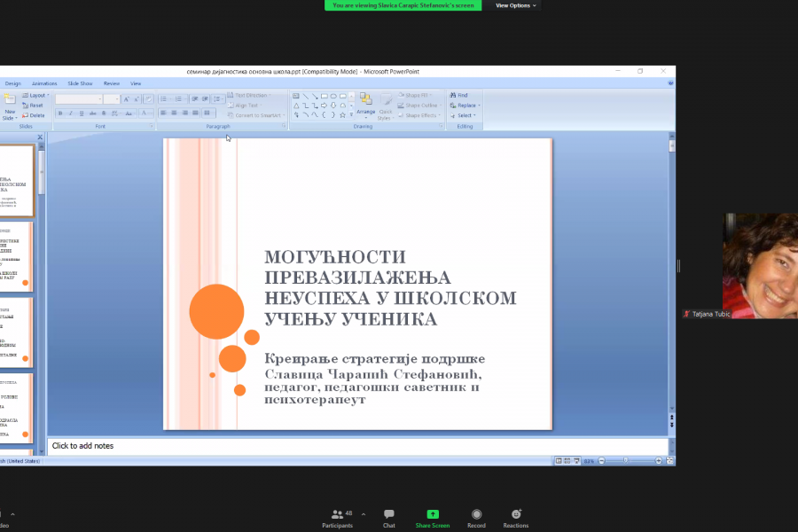Expand the Layout dropdown
Screen dimensions: 798x532
(35, 95)
